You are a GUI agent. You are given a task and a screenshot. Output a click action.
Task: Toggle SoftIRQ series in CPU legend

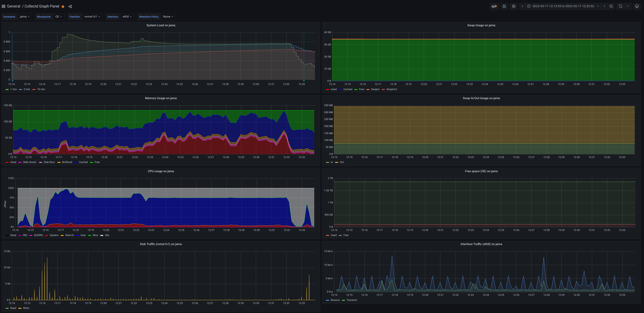point(38,235)
